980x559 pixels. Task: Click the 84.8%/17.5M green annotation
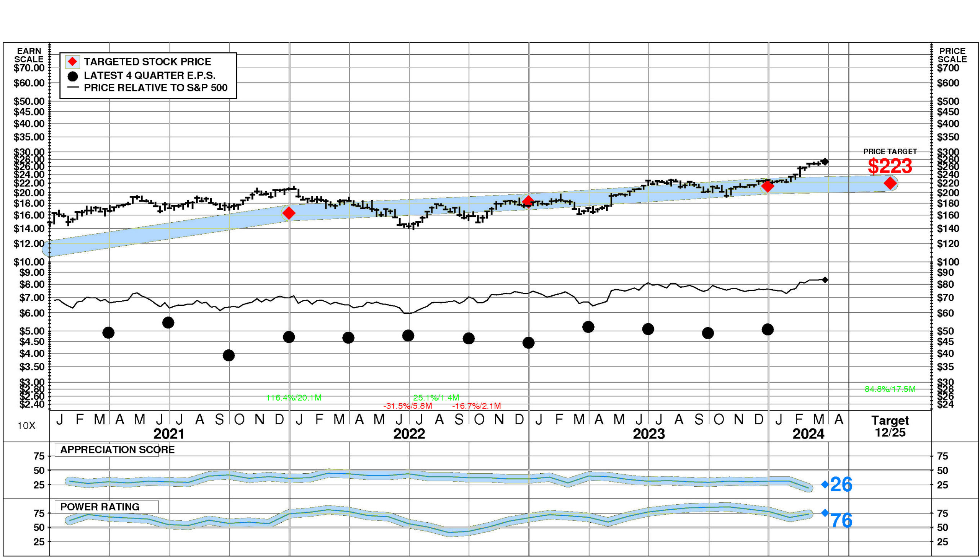pos(890,389)
